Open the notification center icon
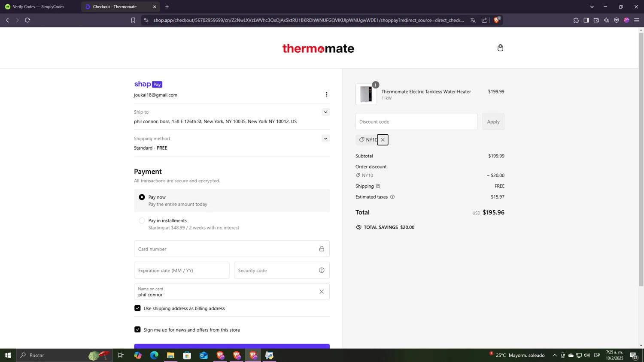This screenshot has height=362, width=644. point(633,355)
